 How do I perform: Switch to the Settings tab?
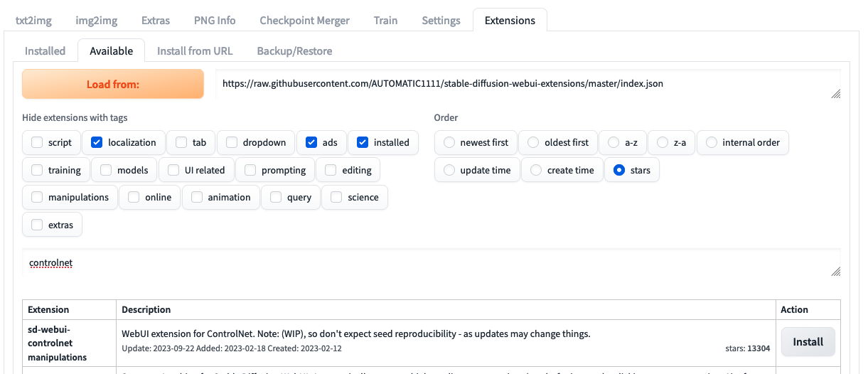[441, 20]
